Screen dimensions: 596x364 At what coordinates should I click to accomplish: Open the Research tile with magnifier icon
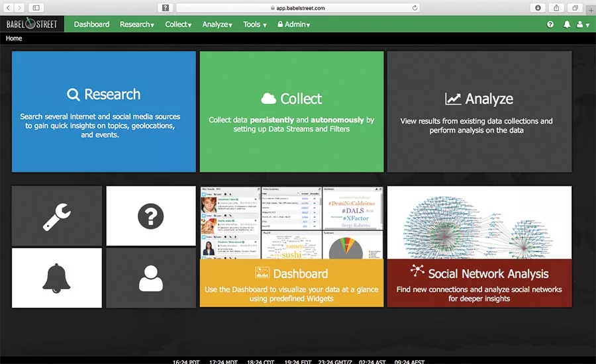coord(104,112)
